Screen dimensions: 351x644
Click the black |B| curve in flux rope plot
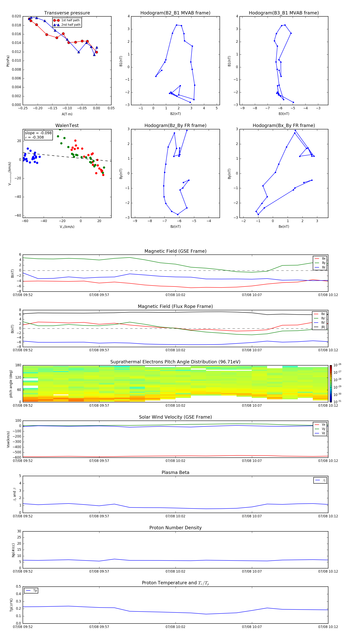(175, 312)
